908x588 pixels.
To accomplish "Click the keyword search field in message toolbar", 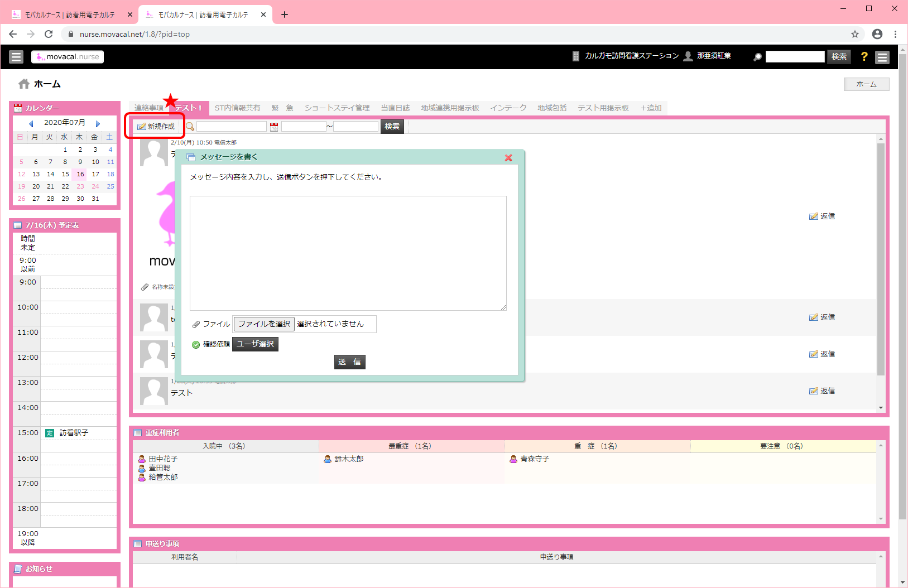I will [231, 127].
